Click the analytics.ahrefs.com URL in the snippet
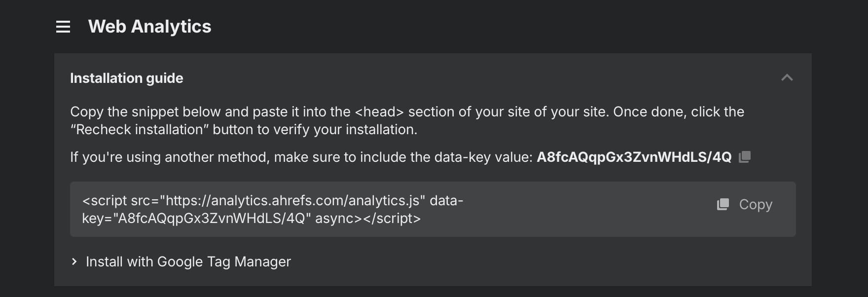 [292, 201]
